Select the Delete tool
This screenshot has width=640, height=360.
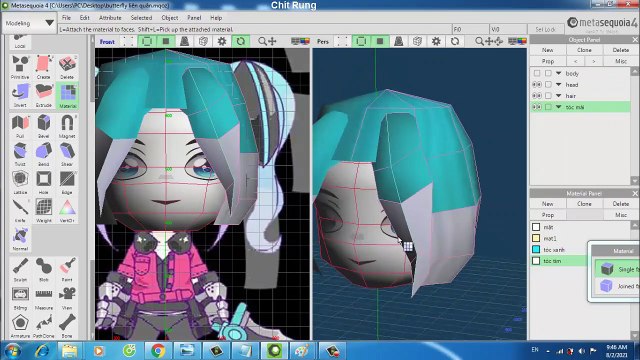click(x=67, y=67)
